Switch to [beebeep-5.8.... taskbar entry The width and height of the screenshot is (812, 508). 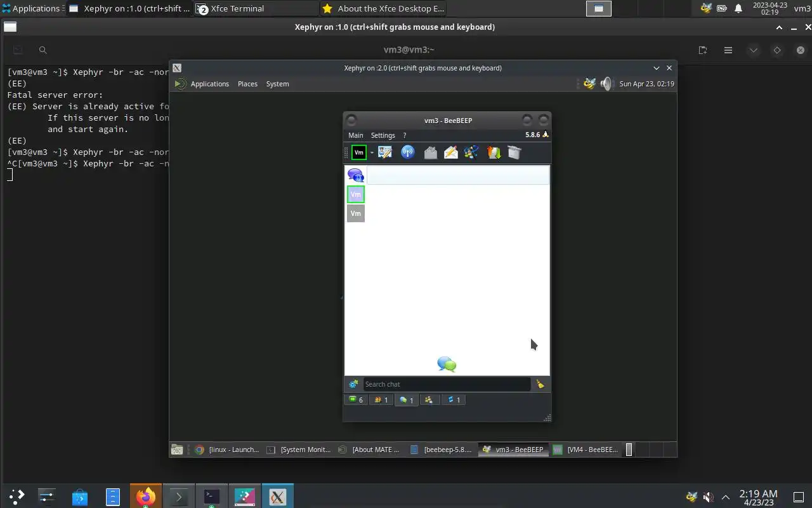pos(442,450)
